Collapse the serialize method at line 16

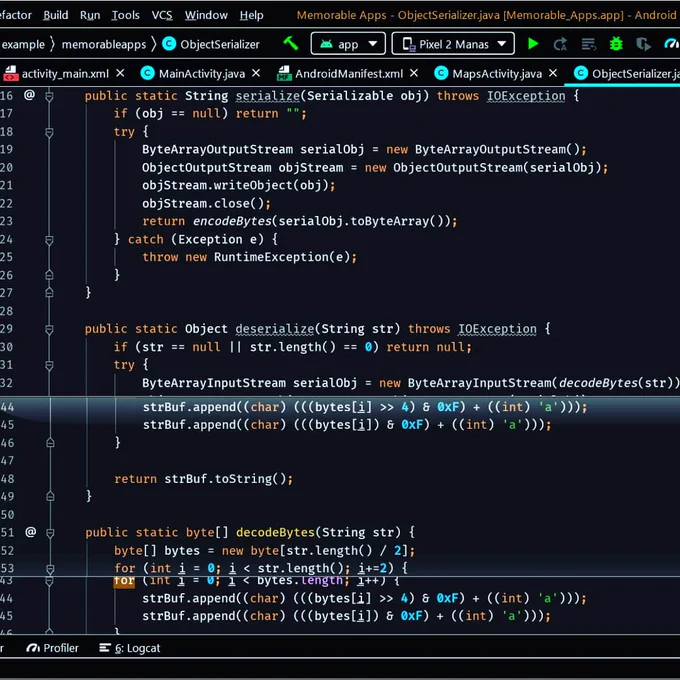coord(49,96)
